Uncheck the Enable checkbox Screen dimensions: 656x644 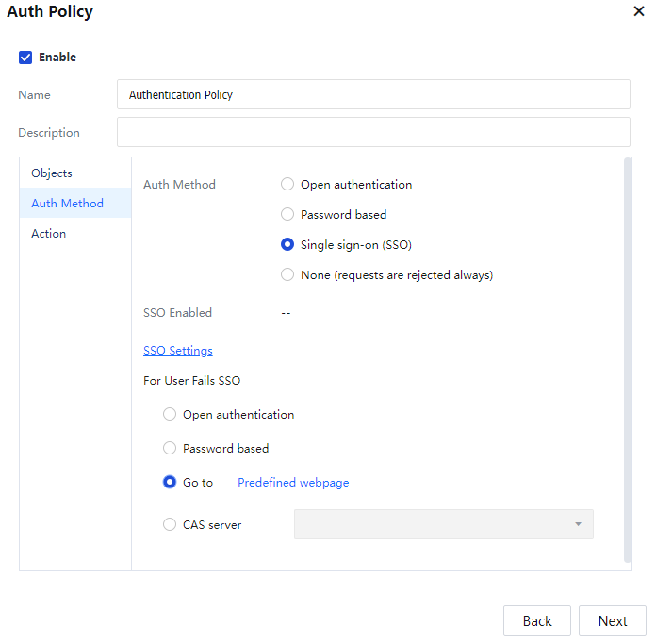[25, 58]
